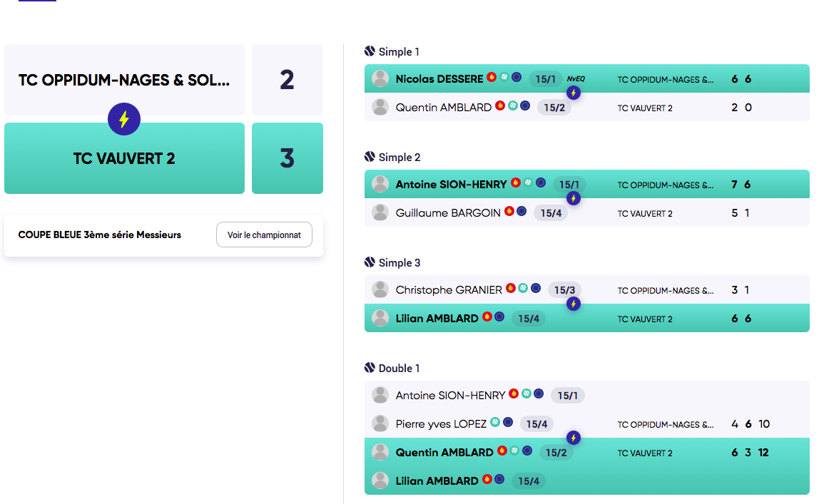
Task: Open the Voir le championnat button
Action: click(265, 235)
